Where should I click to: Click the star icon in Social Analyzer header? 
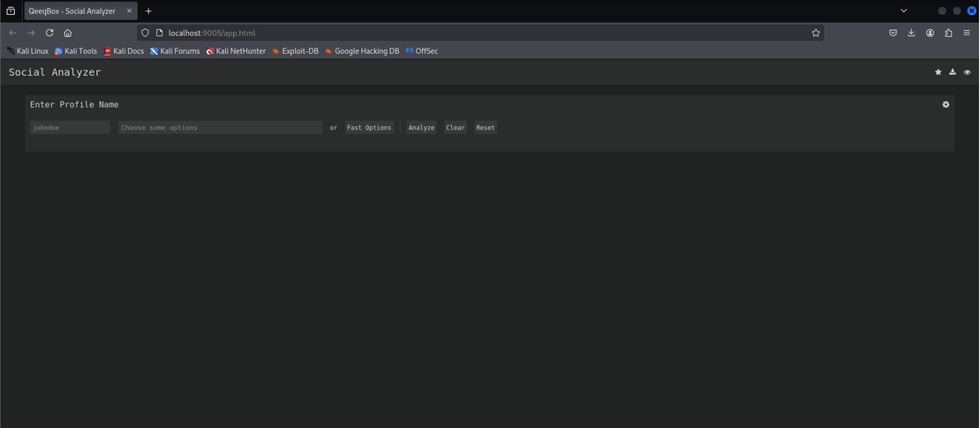point(938,72)
